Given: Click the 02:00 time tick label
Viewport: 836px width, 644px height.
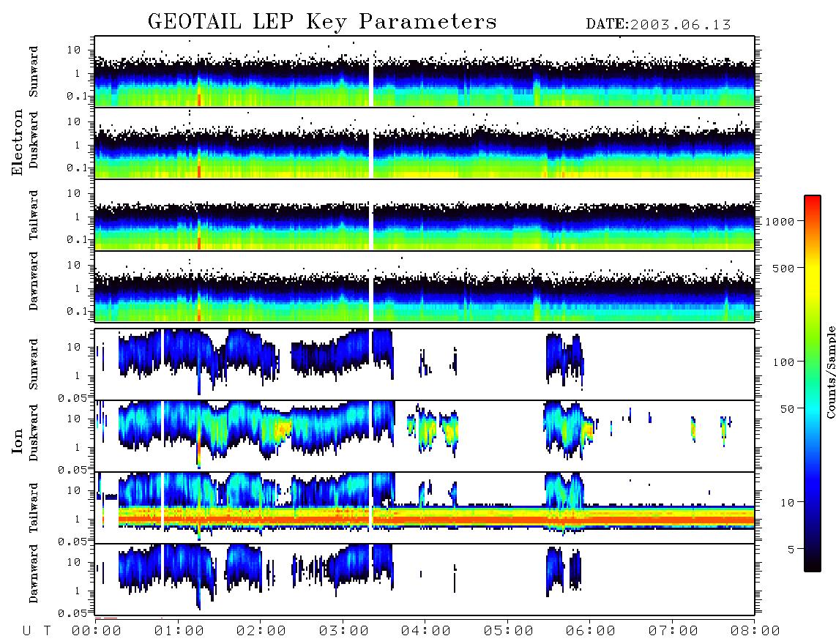Looking at the screenshot, I should click(261, 632).
